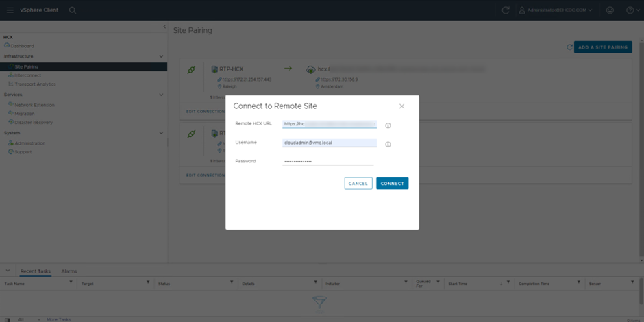Click the smiley feedback icon

pos(610,10)
